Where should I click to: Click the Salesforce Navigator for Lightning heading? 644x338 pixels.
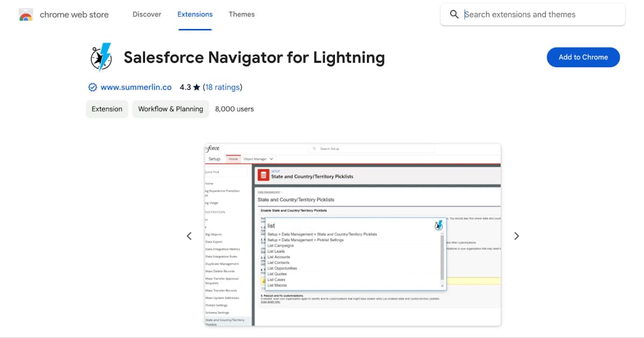tap(254, 57)
